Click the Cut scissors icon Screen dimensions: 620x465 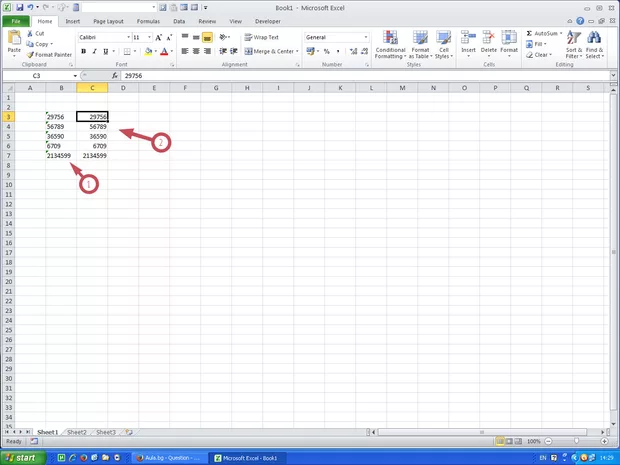pyautogui.click(x=30, y=34)
